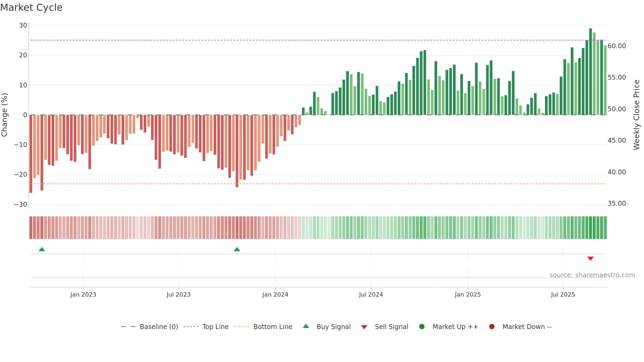Click the Jan 2023 x-axis label
This screenshot has width=644, height=362.
83,294
